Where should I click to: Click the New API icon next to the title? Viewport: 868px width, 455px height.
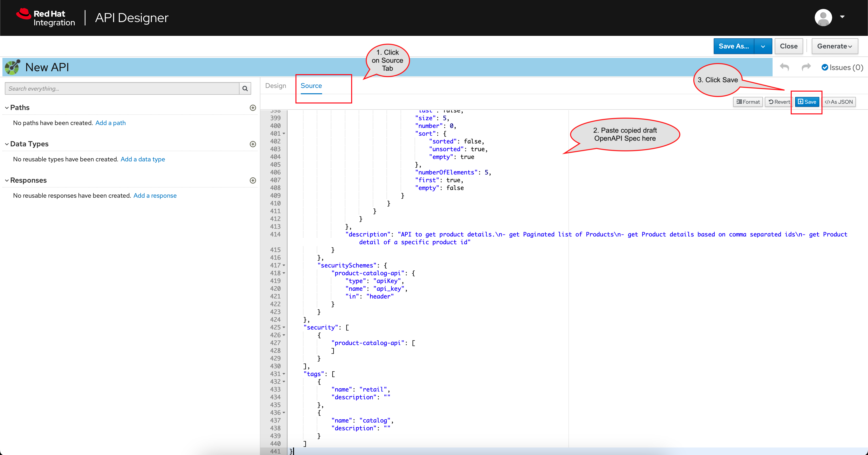coord(12,67)
